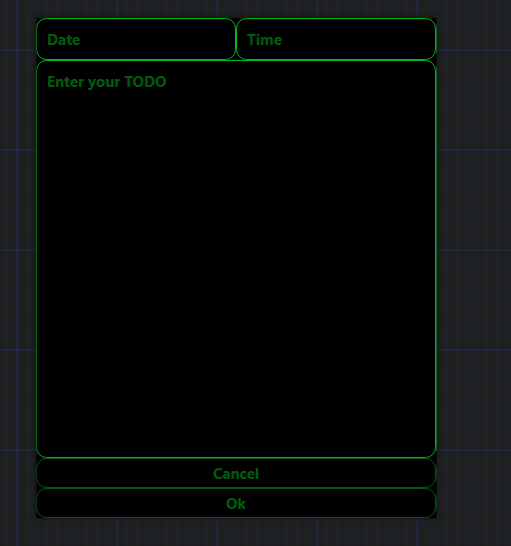Select the Date placeholder text

pyautogui.click(x=64, y=40)
